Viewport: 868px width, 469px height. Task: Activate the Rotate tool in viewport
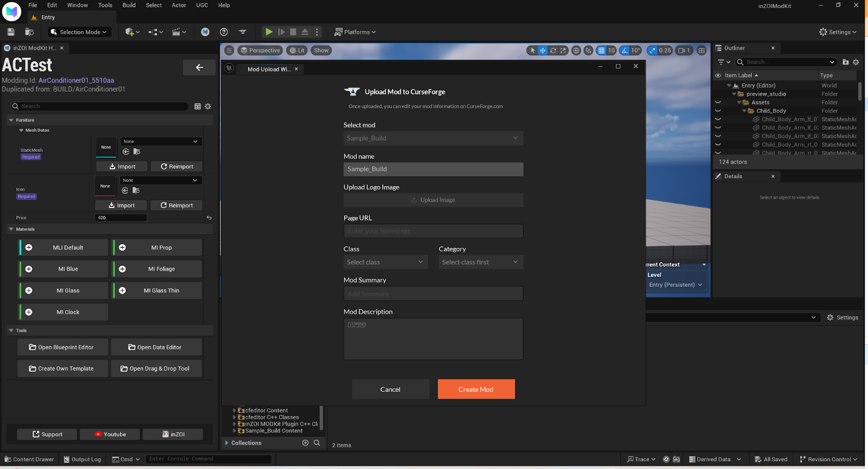coord(553,50)
